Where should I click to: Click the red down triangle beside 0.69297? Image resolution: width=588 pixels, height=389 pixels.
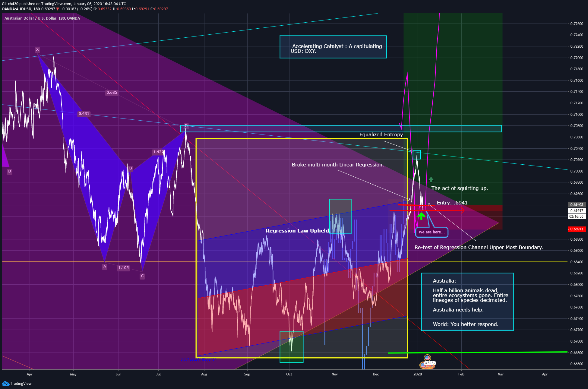coord(58,9)
